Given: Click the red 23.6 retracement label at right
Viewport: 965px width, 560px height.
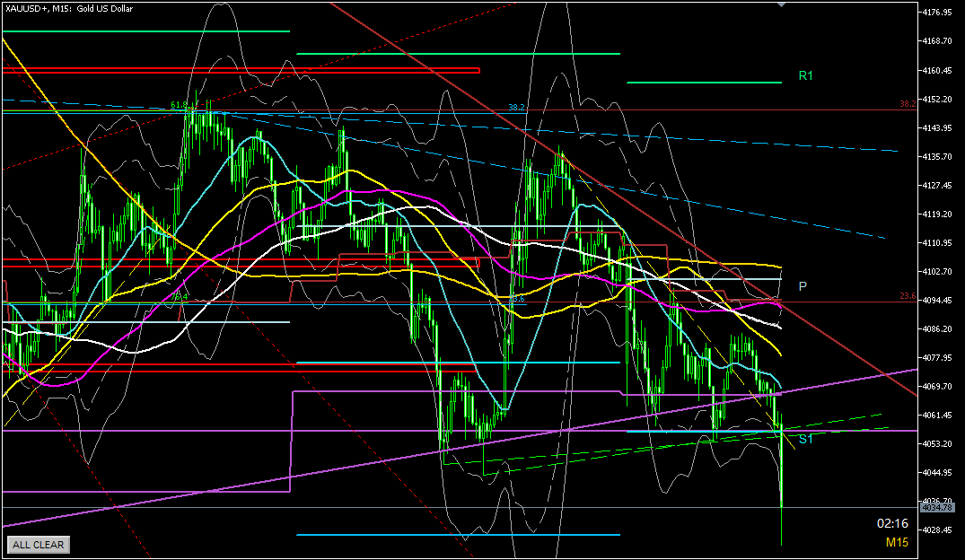Looking at the screenshot, I should pos(907,296).
